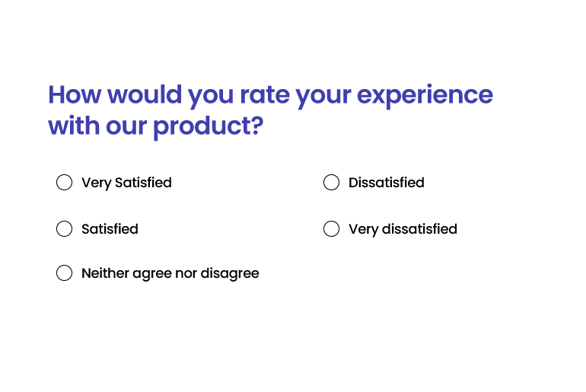Screen dimensions: 586x392
Task: Pick the Neither agree nor disagree radio button
Action: [64, 272]
